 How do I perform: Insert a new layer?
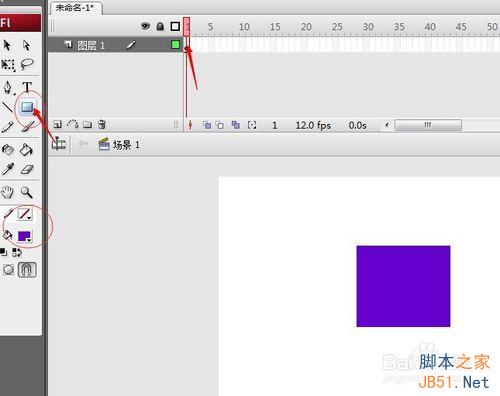click(x=58, y=125)
